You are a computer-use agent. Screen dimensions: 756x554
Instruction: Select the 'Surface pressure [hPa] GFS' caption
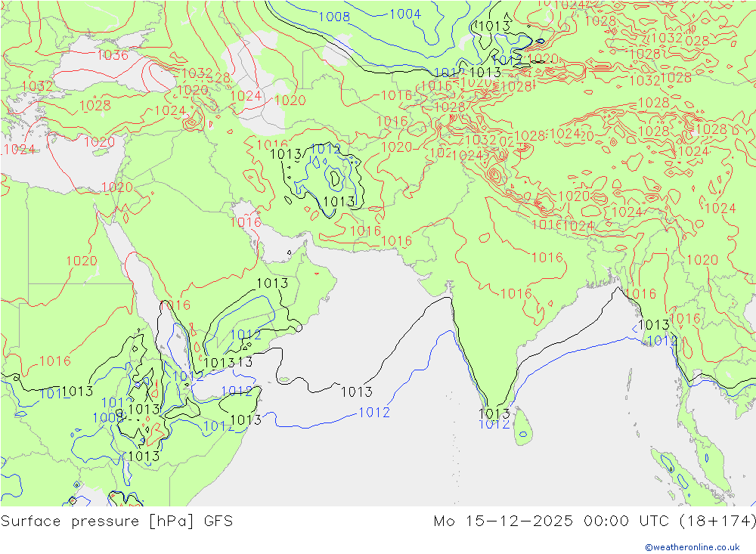116,521
